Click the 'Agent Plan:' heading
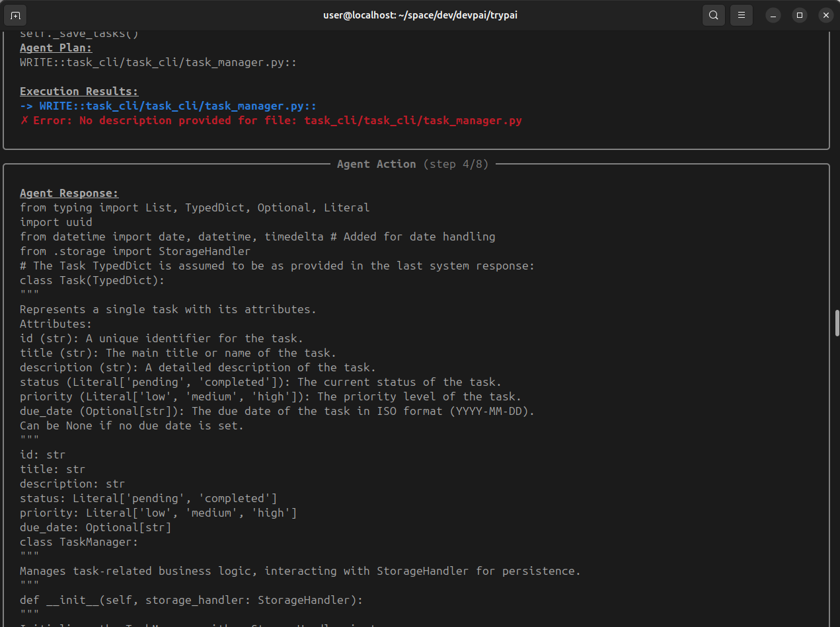 56,48
